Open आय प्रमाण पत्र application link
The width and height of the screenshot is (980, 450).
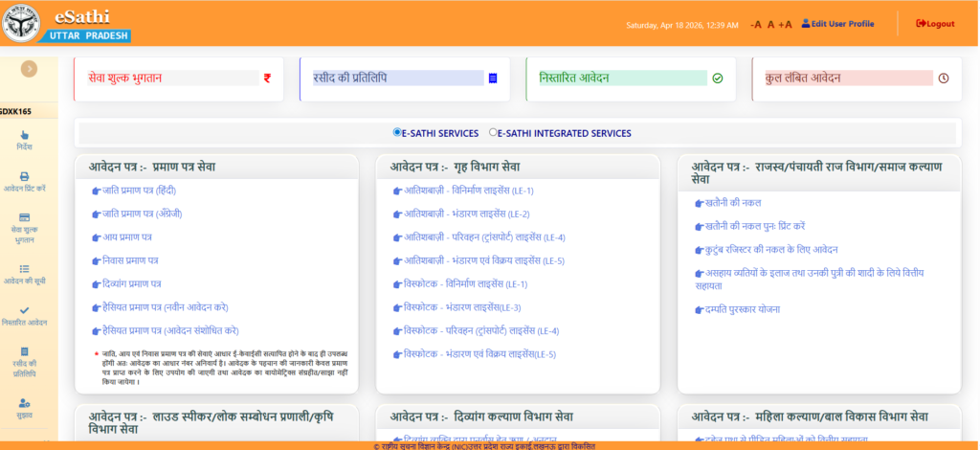(x=127, y=236)
